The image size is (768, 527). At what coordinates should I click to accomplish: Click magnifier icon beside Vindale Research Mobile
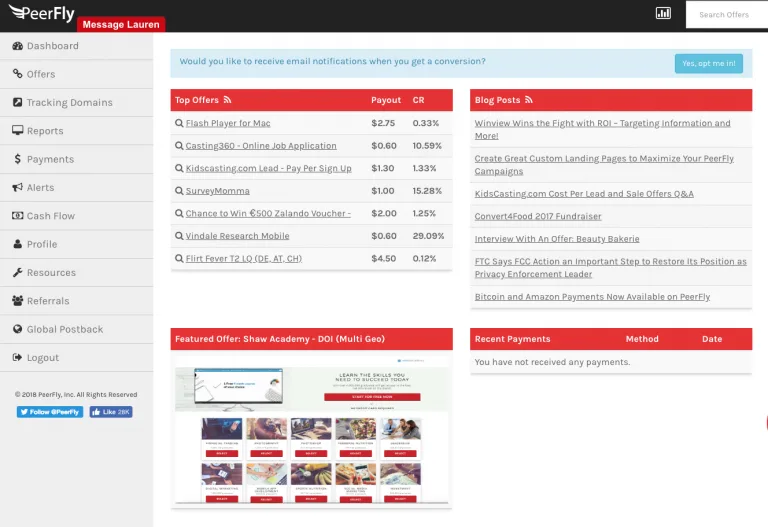tap(179, 236)
